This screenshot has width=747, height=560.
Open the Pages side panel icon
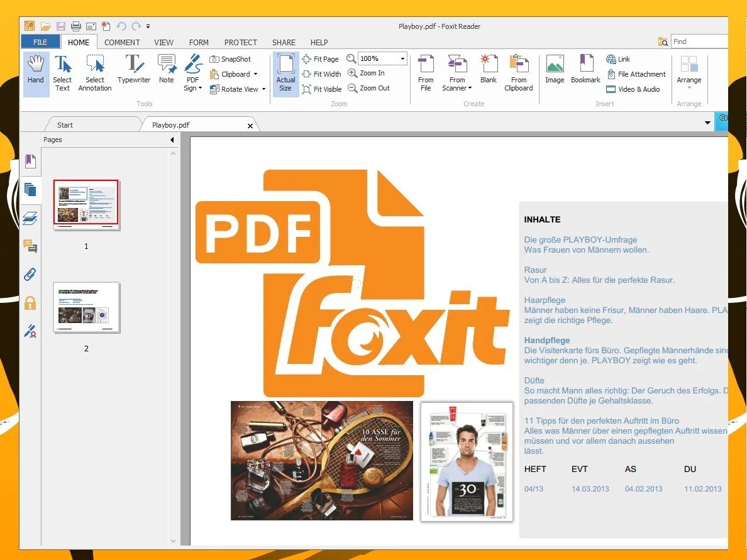30,190
